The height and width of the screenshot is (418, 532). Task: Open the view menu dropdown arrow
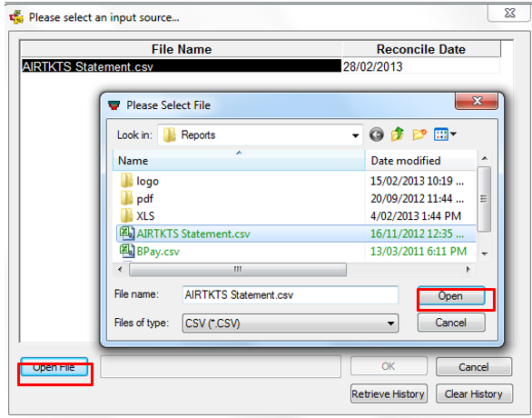[453, 134]
